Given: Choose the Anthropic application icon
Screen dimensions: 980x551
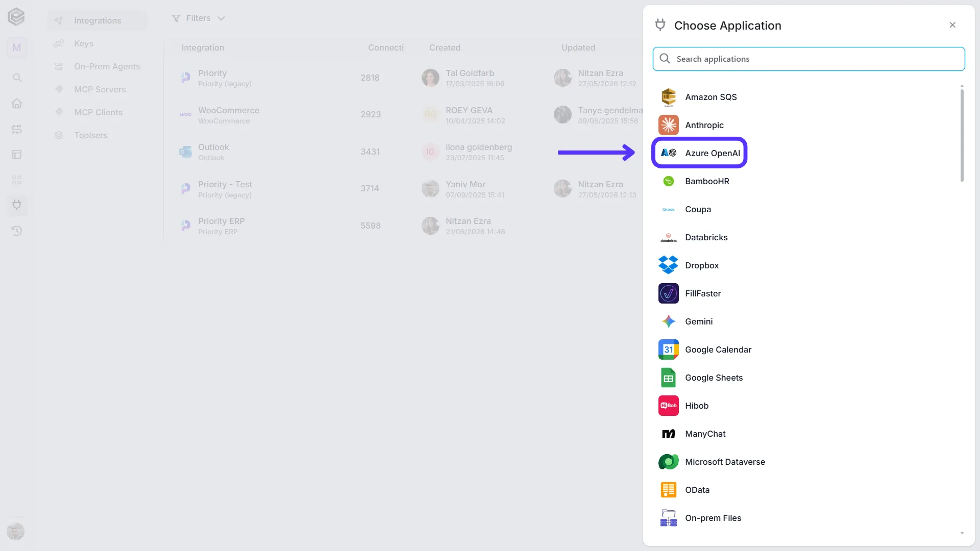Looking at the screenshot, I should coord(668,125).
